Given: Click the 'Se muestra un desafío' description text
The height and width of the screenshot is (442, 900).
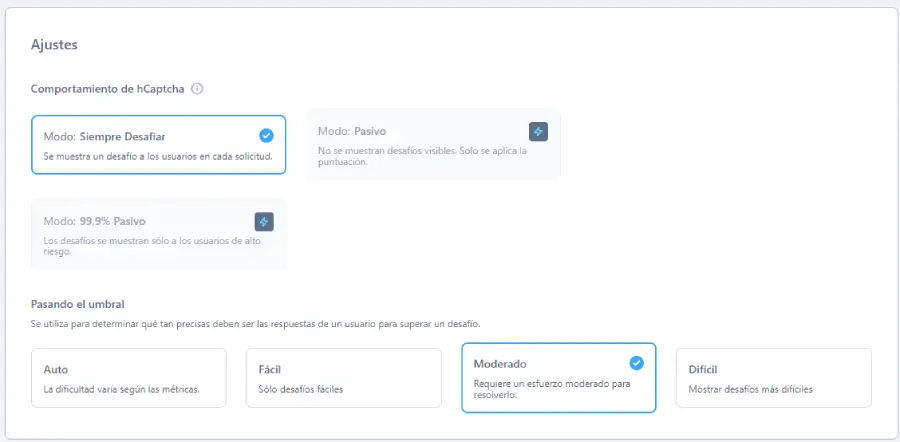Looking at the screenshot, I should (x=157, y=156).
